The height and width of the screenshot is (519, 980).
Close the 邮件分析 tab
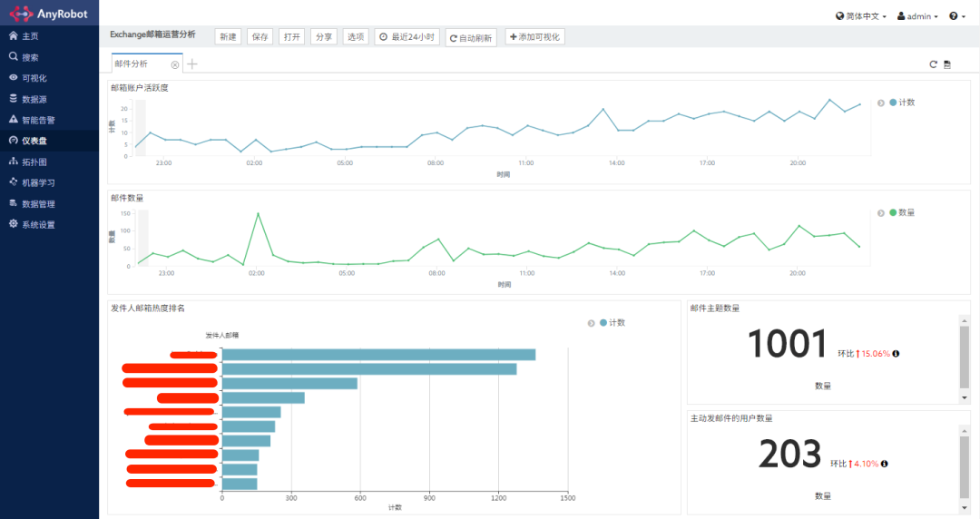coord(175,65)
